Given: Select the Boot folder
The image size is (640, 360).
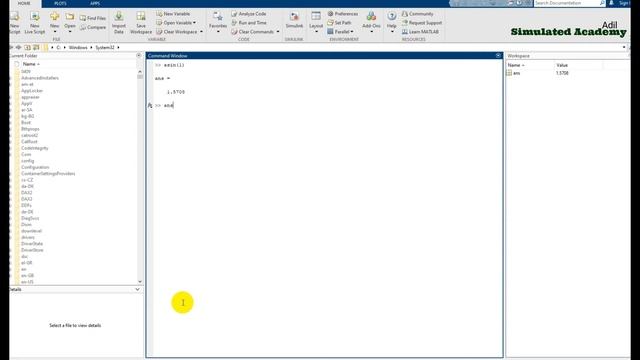Looking at the screenshot, I should point(26,122).
